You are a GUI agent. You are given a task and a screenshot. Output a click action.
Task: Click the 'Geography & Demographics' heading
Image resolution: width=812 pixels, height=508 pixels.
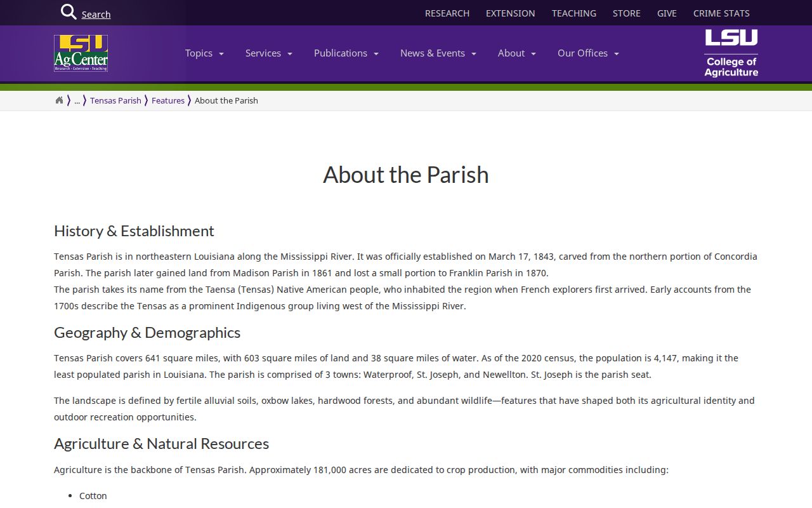[147, 332]
